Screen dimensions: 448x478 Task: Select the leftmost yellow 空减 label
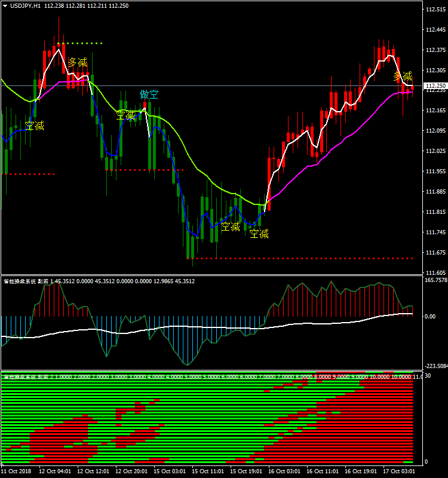coord(34,125)
